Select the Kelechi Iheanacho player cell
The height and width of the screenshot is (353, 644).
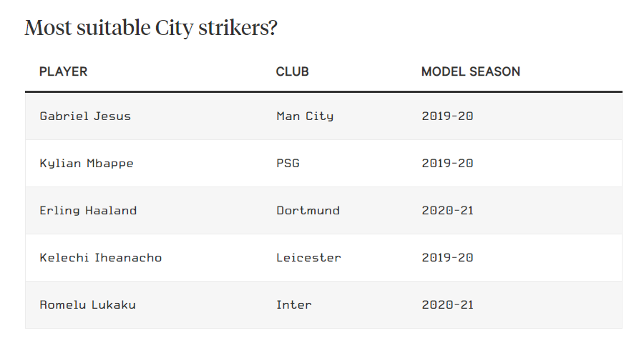[x=101, y=257]
